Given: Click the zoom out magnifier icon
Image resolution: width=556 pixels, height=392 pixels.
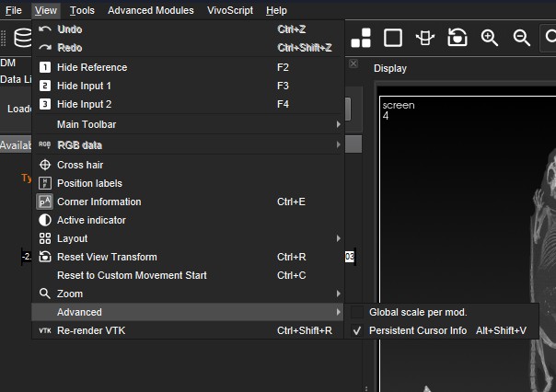Looking at the screenshot, I should 522,38.
